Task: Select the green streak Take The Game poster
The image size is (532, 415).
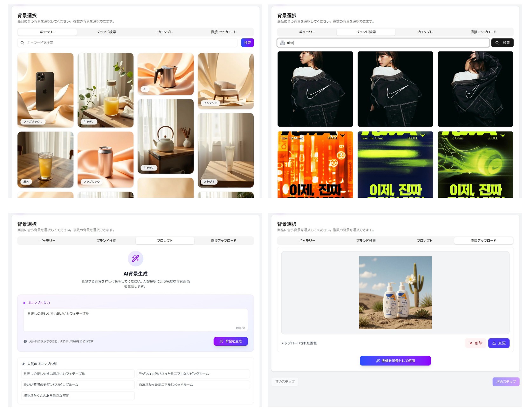Action: pyautogui.click(x=395, y=164)
